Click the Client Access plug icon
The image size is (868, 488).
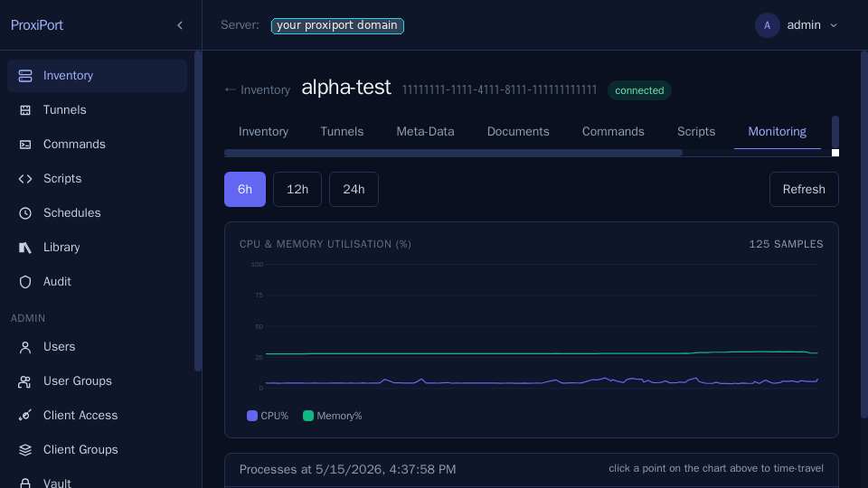25,416
